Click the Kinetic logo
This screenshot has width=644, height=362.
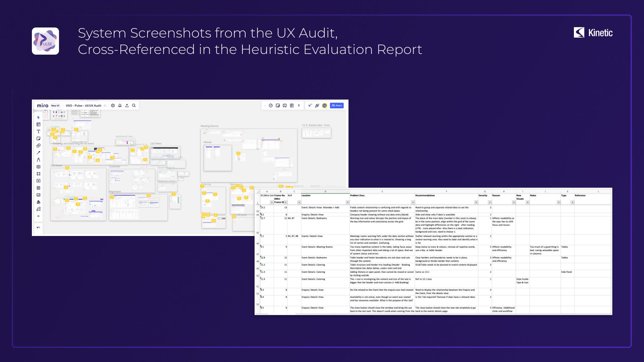coord(593,33)
